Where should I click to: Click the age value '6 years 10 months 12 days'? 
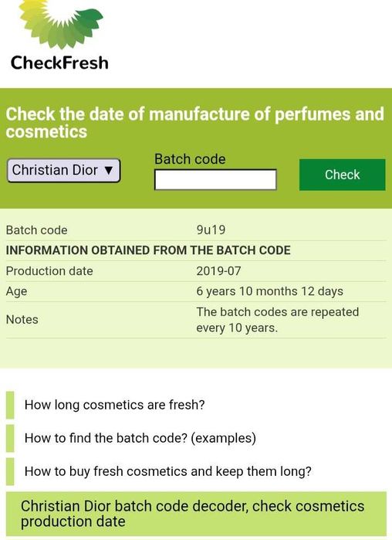point(269,291)
